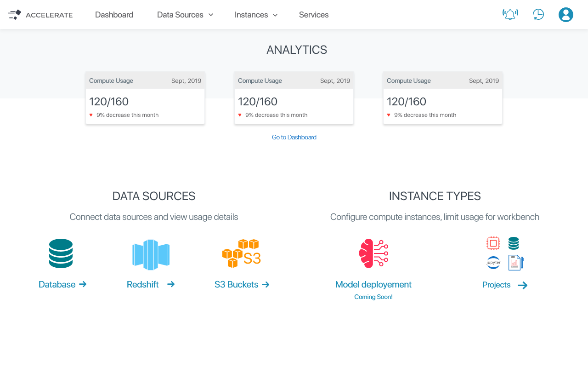Click the arrow next to Redshift
Screen dimensions: 588x368
point(171,284)
